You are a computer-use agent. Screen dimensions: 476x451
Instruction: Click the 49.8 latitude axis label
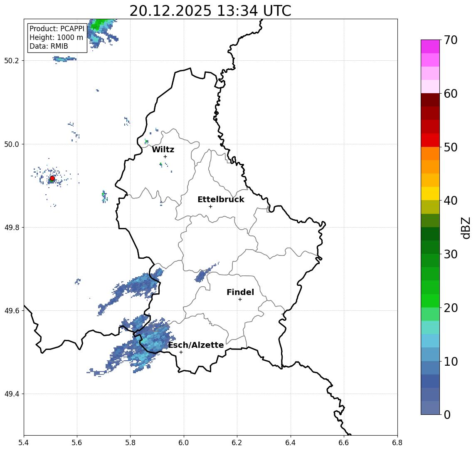[x=12, y=227]
